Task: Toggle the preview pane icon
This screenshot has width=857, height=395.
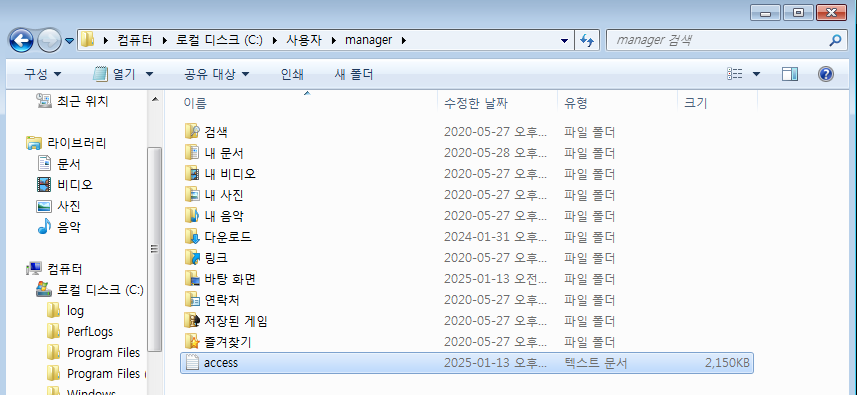Action: [x=790, y=74]
